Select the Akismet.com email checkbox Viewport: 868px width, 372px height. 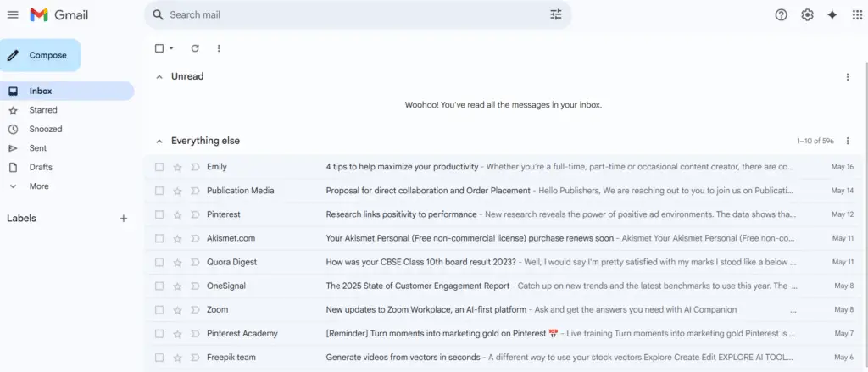click(159, 238)
